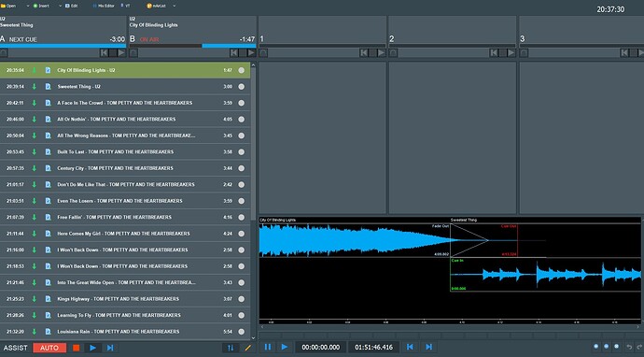
Task: Select Learning To Fly playlist entry
Action: point(125,316)
